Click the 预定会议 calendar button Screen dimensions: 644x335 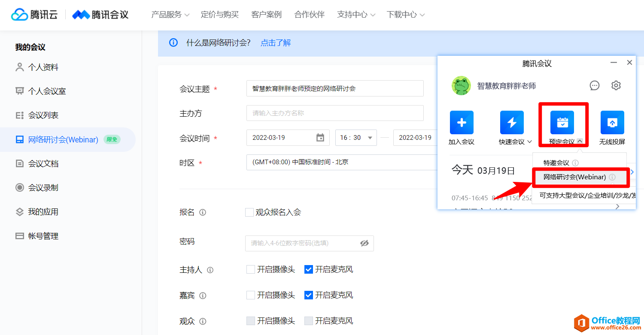(562, 123)
